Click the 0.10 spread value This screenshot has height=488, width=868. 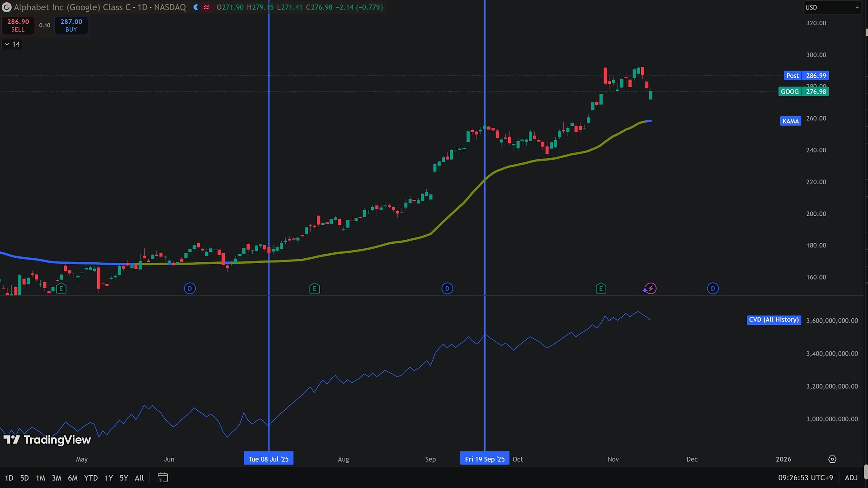click(45, 25)
